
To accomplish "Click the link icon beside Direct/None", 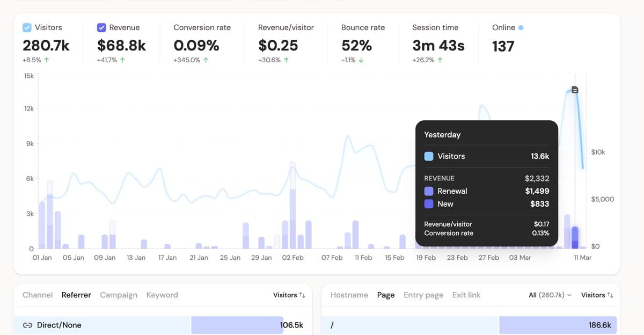I will point(27,325).
